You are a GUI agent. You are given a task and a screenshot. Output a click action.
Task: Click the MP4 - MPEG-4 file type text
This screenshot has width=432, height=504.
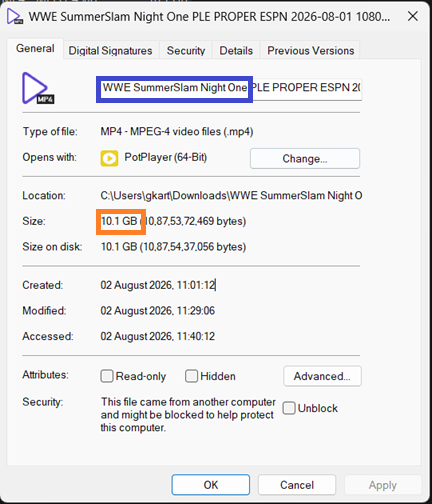coord(177,132)
